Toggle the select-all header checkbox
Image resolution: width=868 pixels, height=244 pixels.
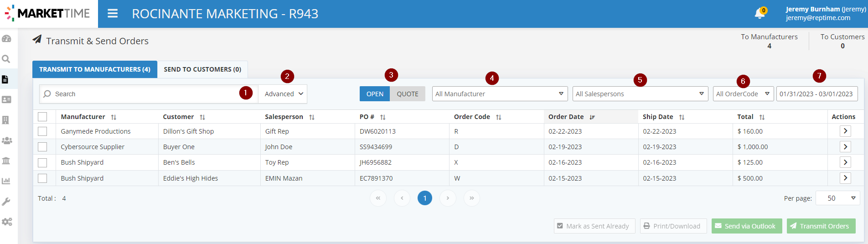point(42,117)
